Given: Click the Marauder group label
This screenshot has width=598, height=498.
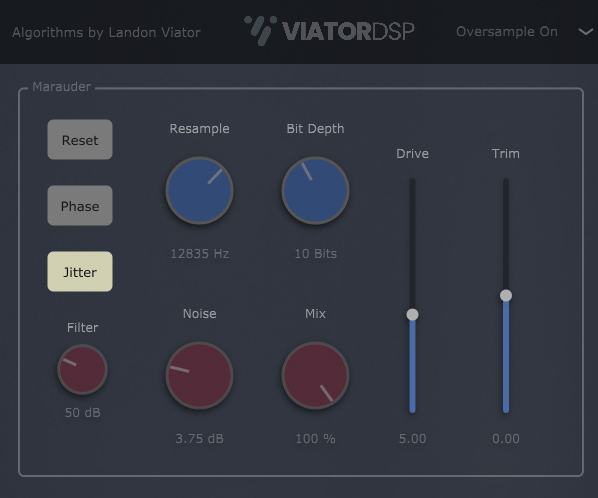Looking at the screenshot, I should pos(61,87).
